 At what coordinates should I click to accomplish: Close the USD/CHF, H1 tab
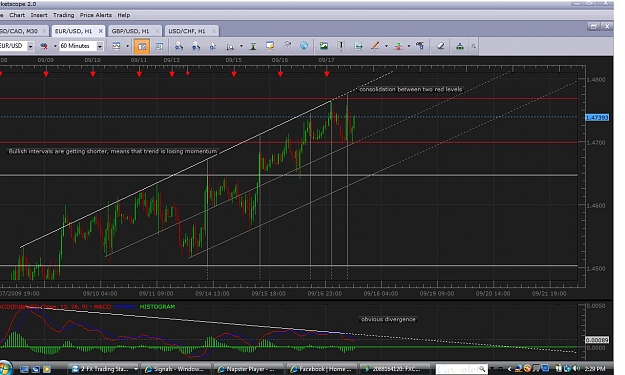pos(214,31)
